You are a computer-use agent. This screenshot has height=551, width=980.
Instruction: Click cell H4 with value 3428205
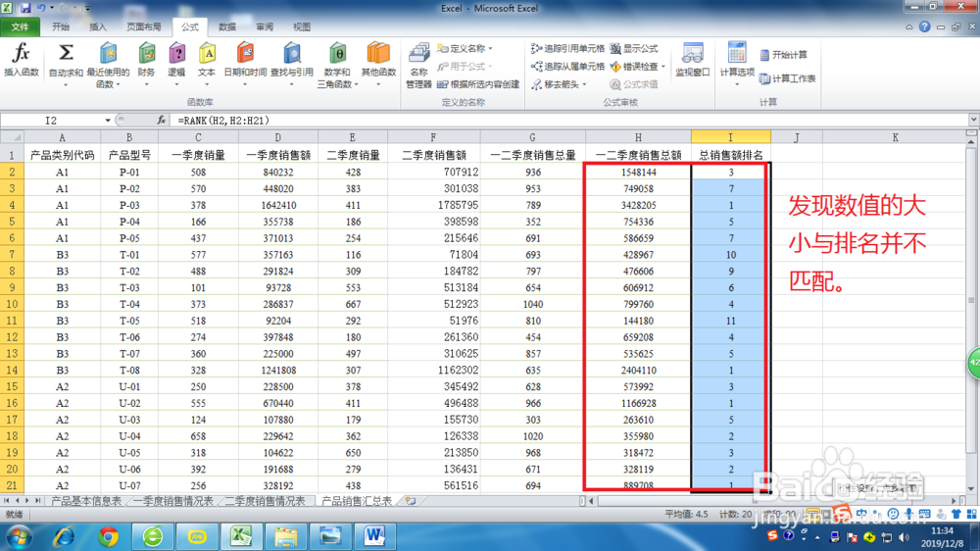[x=638, y=205]
